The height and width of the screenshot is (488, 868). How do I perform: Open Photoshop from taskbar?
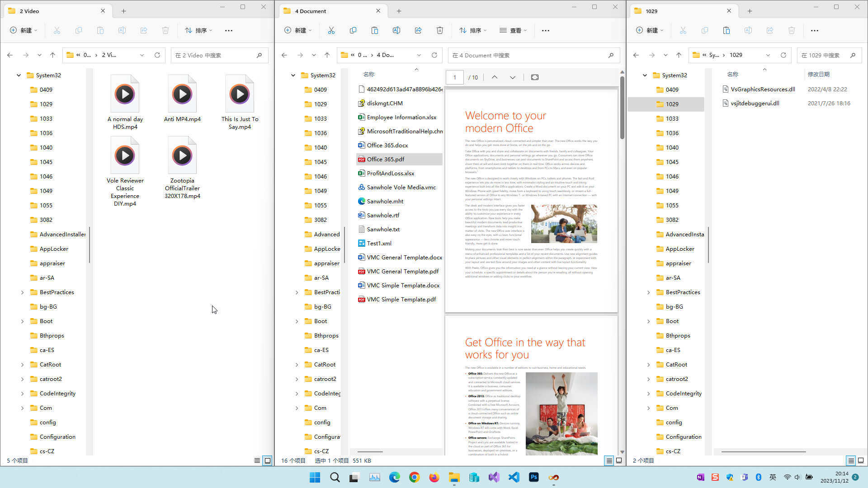pyautogui.click(x=534, y=477)
